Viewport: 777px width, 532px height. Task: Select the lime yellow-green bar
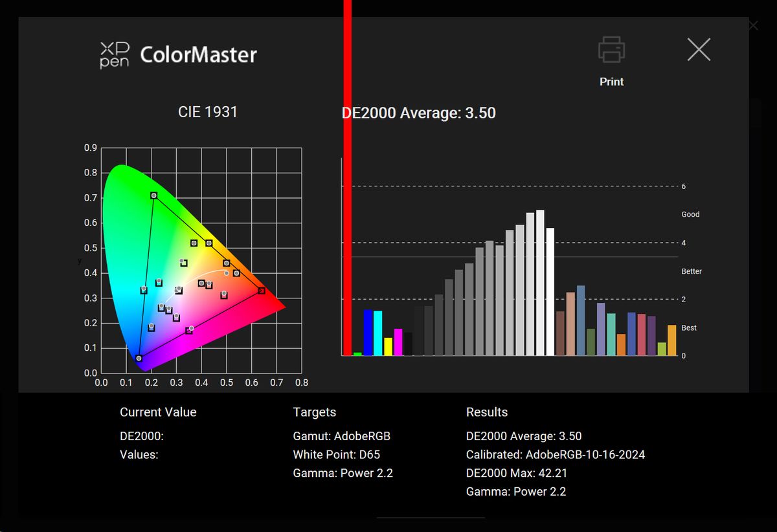662,349
